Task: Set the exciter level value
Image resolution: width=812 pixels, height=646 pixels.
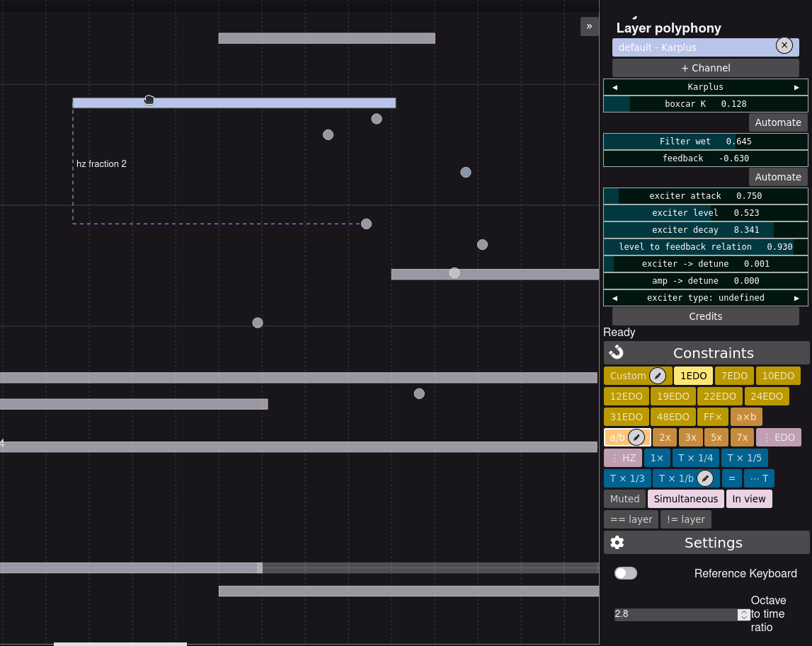Action: coord(705,213)
